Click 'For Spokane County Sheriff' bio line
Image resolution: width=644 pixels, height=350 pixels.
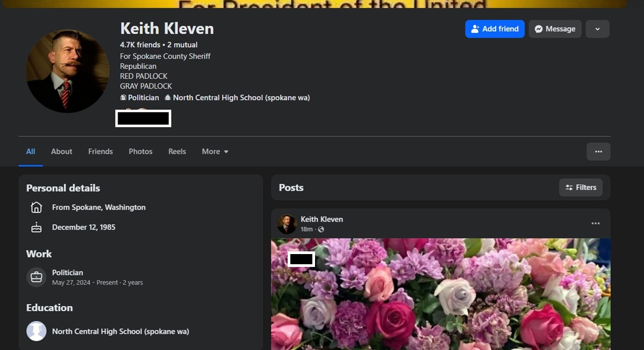coord(165,56)
